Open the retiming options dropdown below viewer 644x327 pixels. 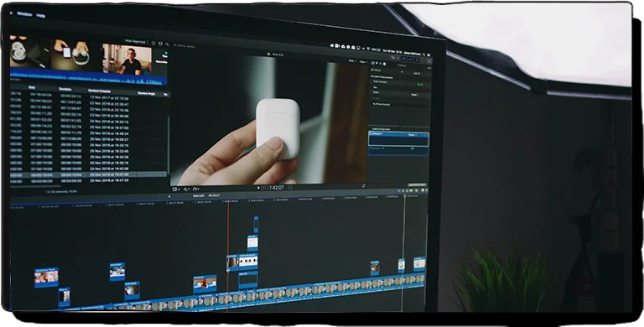click(x=196, y=189)
